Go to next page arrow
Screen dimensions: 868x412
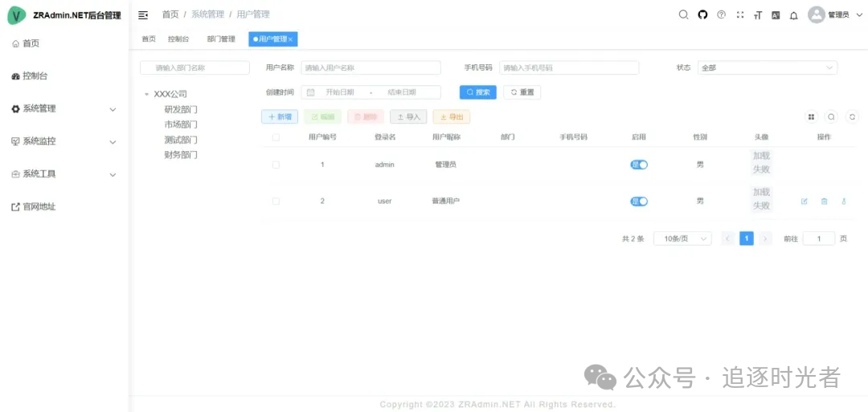click(766, 239)
